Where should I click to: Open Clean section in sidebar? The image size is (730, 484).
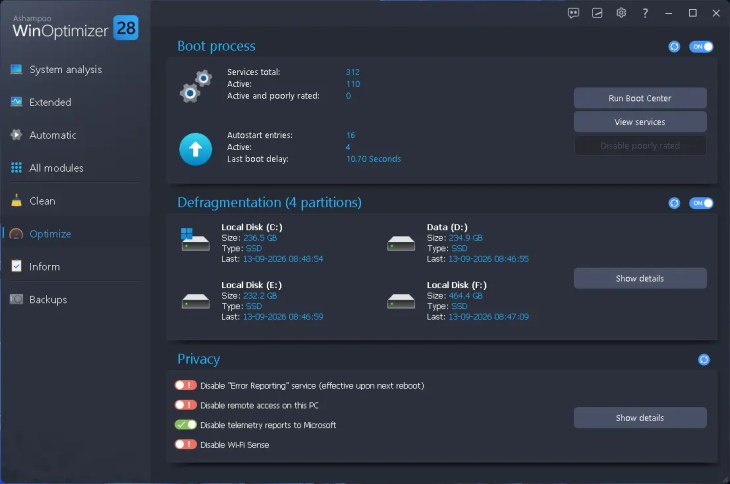pyautogui.click(x=74, y=201)
